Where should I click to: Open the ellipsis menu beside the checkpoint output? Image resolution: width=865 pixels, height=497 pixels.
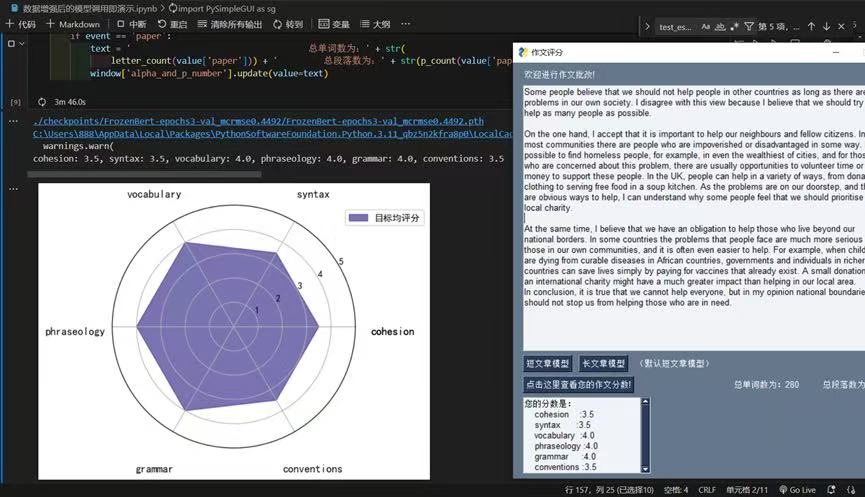pyautogui.click(x=13, y=121)
